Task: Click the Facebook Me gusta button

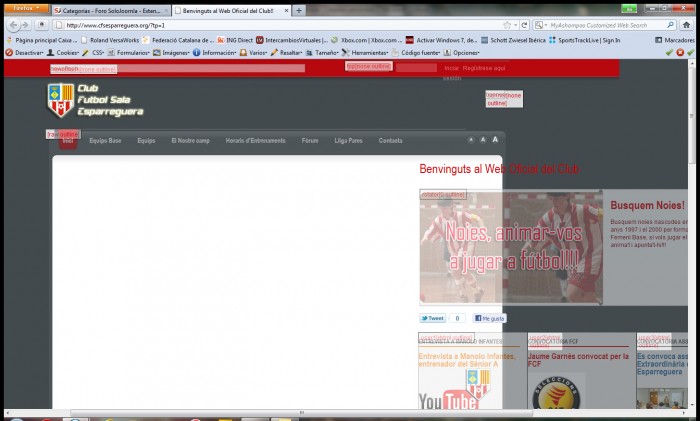Action: click(490, 318)
